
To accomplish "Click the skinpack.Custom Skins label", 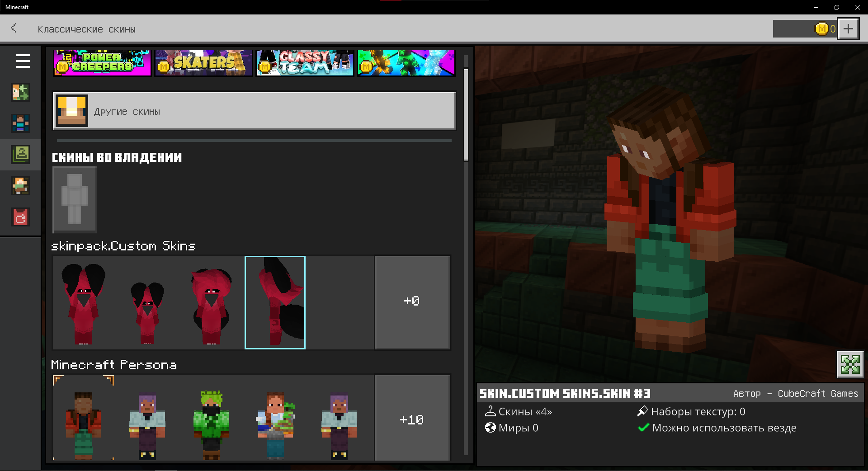I will point(123,246).
